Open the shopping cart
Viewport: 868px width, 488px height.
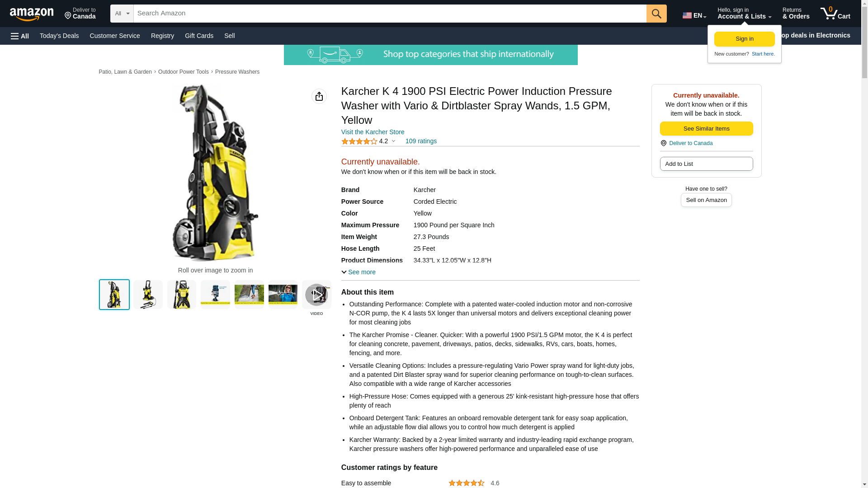click(835, 14)
